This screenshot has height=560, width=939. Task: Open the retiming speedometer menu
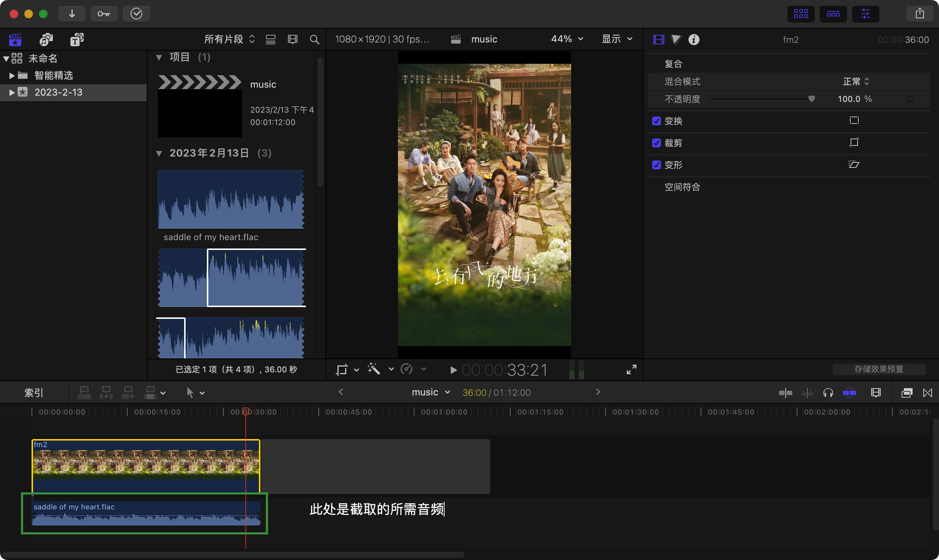click(x=413, y=369)
